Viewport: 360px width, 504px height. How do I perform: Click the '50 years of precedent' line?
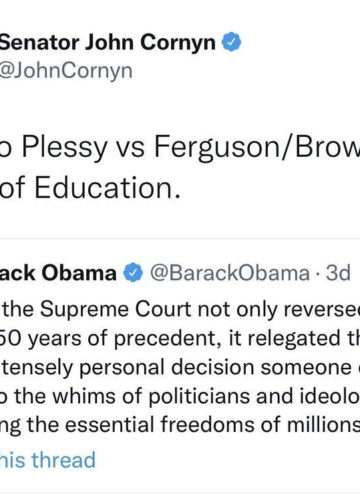click(x=180, y=338)
